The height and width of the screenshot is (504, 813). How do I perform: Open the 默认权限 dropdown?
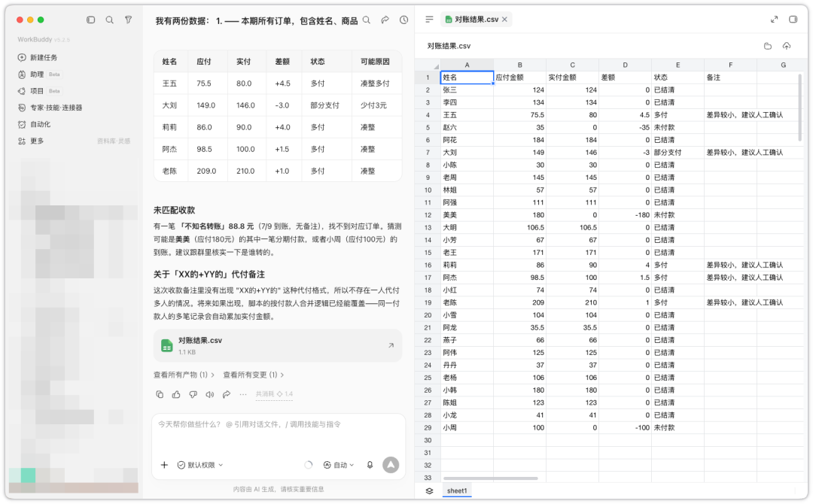pos(200,465)
